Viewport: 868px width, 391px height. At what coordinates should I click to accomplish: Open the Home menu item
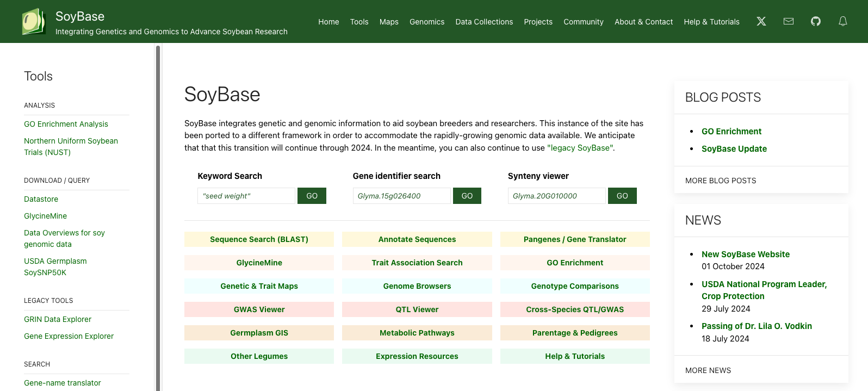pos(328,22)
